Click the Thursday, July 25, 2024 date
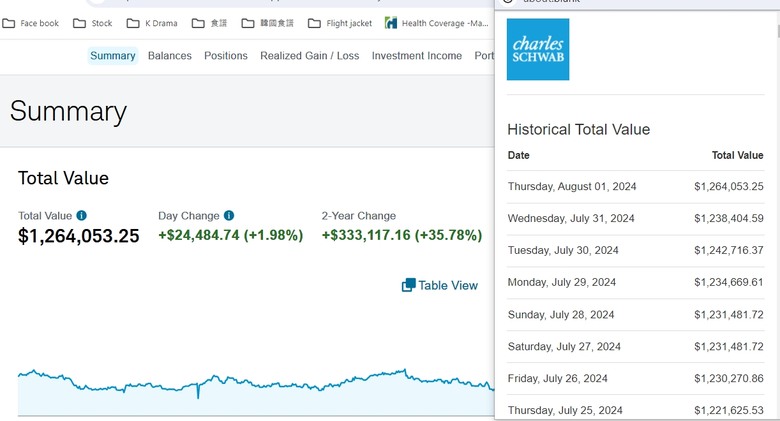Image resolution: width=780 pixels, height=421 pixels. 565,410
